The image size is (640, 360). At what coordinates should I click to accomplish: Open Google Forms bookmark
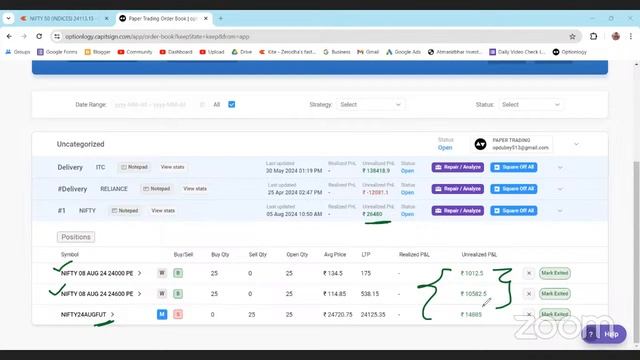[x=57, y=52]
